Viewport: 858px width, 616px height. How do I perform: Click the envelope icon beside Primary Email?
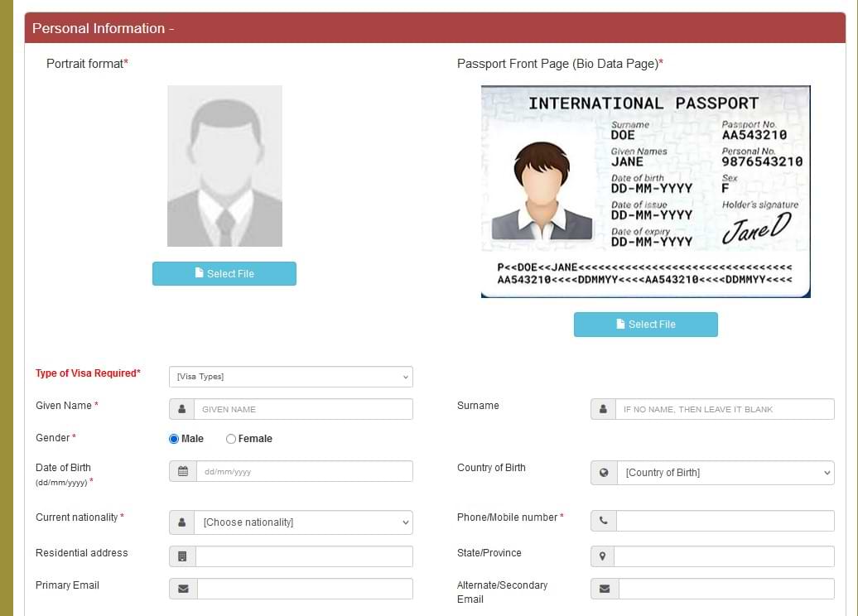pos(183,589)
